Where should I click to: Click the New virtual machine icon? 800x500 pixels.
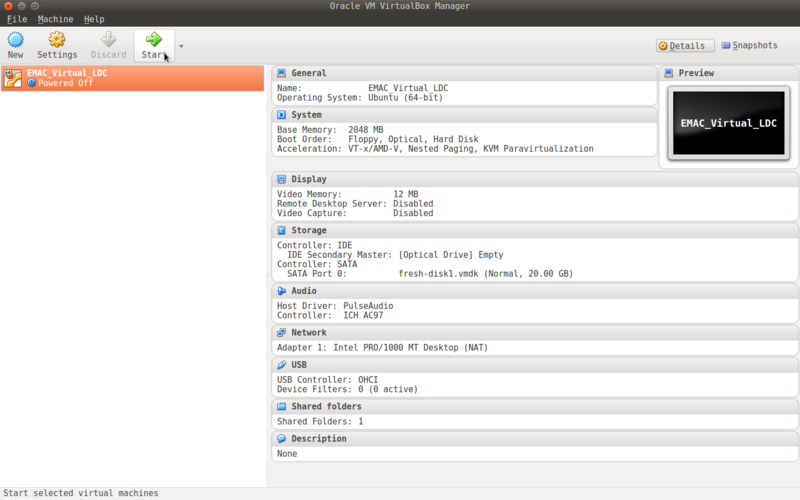[15, 40]
